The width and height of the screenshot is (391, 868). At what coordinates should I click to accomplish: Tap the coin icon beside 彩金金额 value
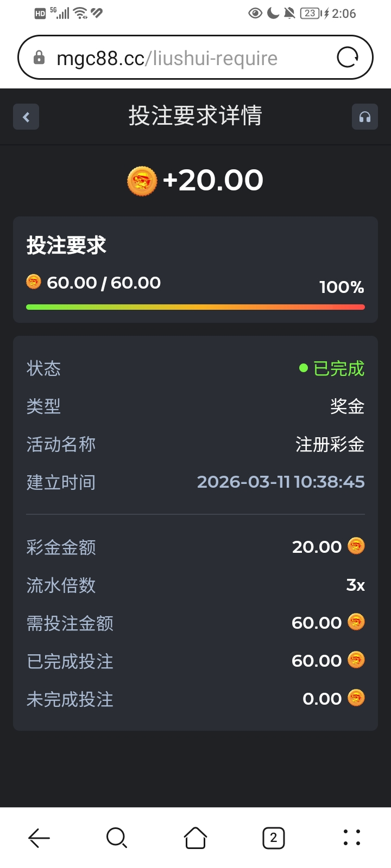pyautogui.click(x=356, y=546)
